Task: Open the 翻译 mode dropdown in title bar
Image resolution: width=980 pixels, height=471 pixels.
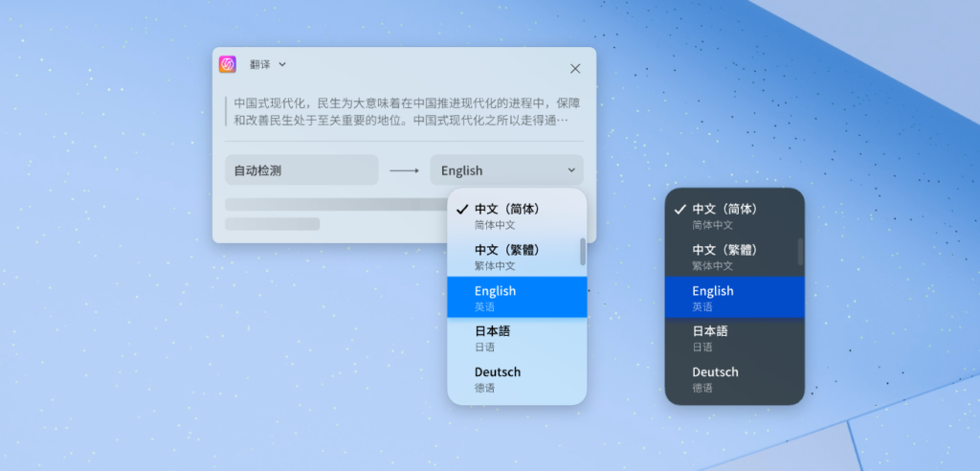Action: click(268, 64)
